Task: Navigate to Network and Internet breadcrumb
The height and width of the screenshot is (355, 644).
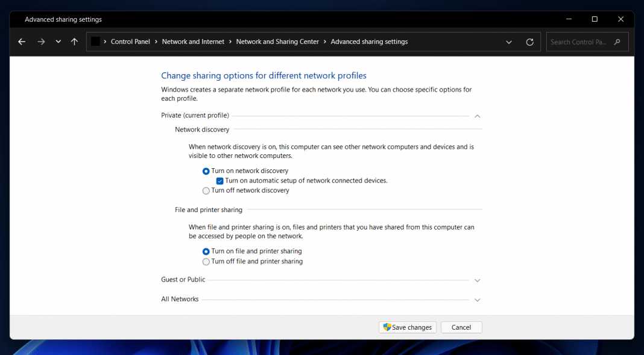Action: (x=193, y=42)
